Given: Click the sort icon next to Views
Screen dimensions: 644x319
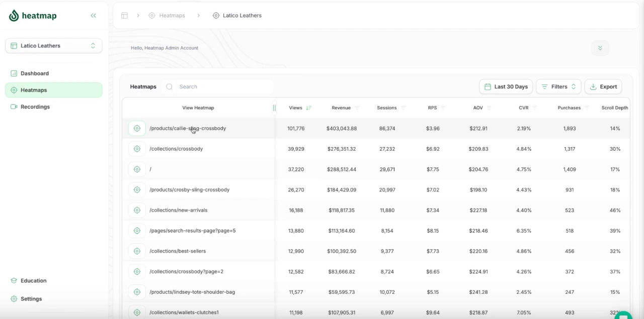Looking at the screenshot, I should pos(308,108).
